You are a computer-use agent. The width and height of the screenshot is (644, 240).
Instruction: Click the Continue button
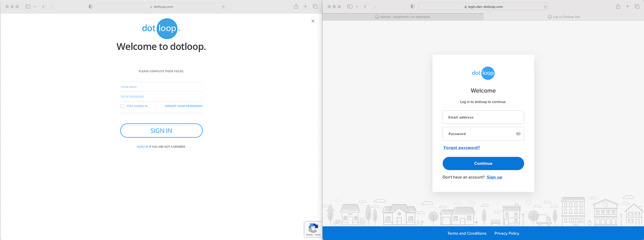[483, 164]
